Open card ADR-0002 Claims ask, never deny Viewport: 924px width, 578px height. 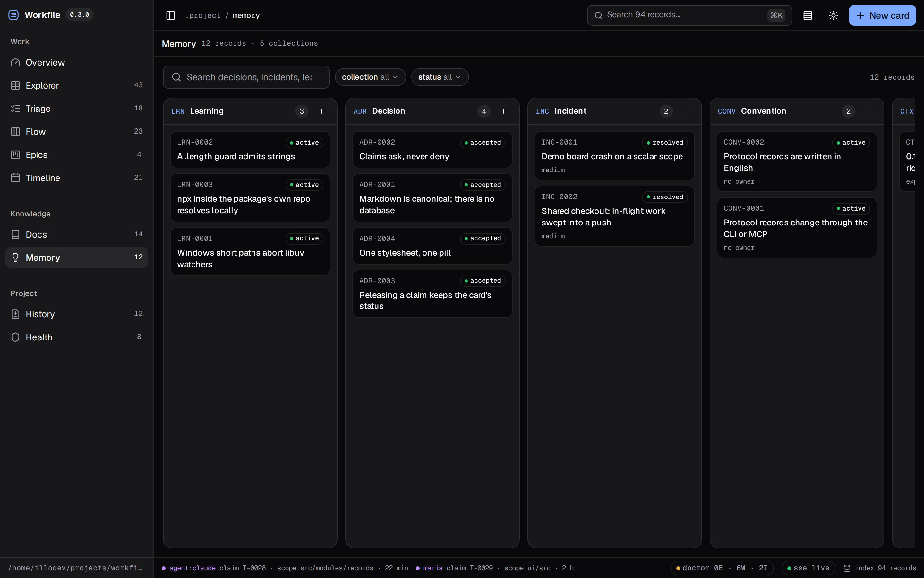tap(432, 149)
